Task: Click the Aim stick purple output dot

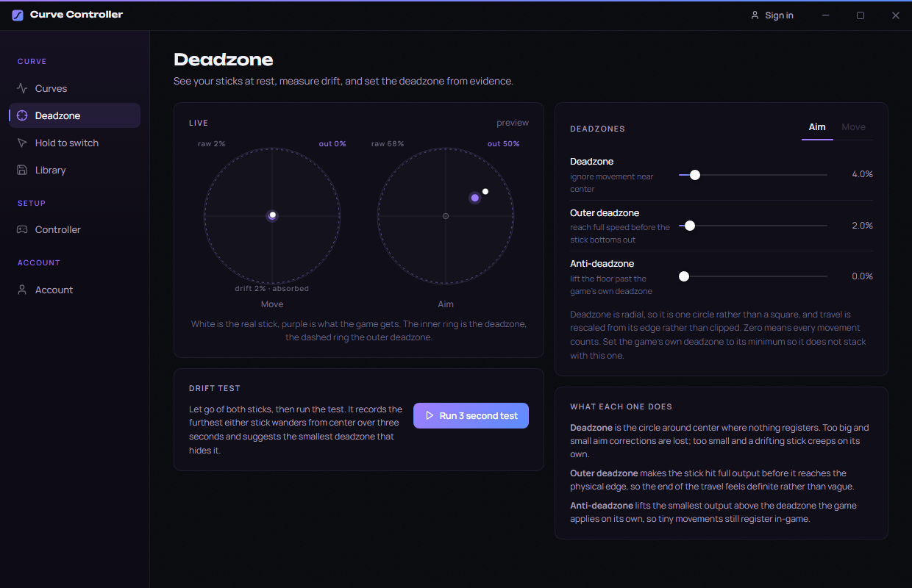Action: coord(475,198)
